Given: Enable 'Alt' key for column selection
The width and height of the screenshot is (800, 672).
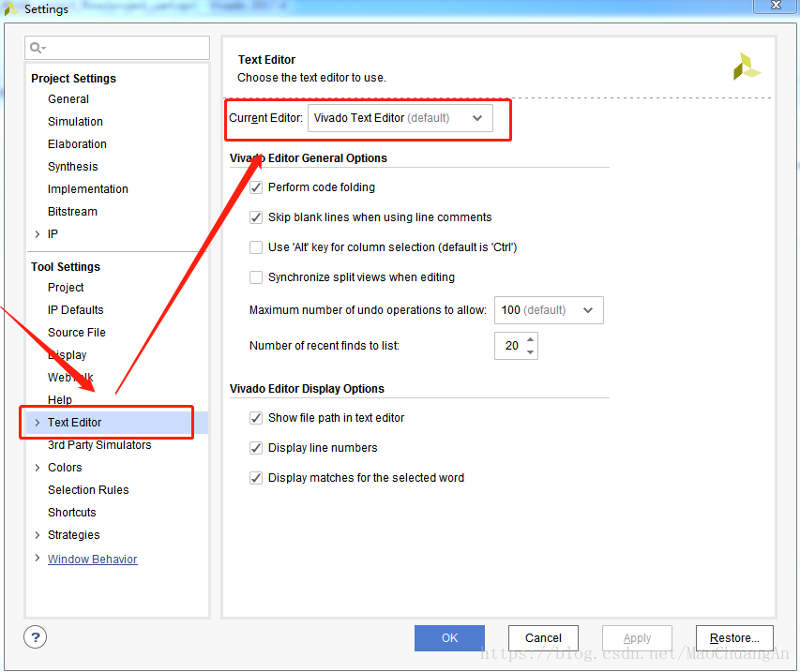Looking at the screenshot, I should (x=256, y=247).
